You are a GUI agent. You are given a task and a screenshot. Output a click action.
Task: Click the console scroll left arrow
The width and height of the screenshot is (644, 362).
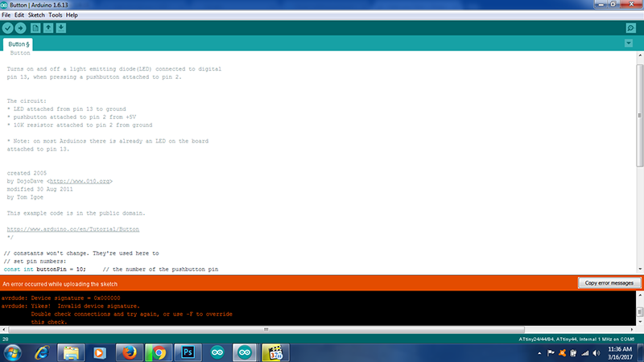[x=4, y=329]
